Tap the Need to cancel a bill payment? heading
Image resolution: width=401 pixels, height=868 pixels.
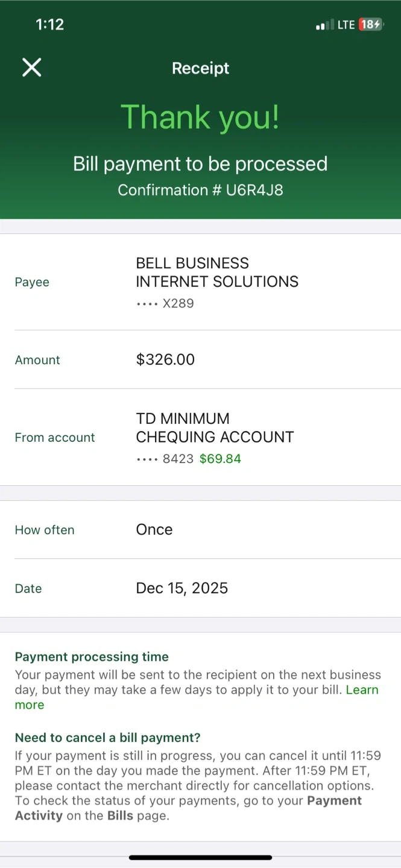coord(107,738)
